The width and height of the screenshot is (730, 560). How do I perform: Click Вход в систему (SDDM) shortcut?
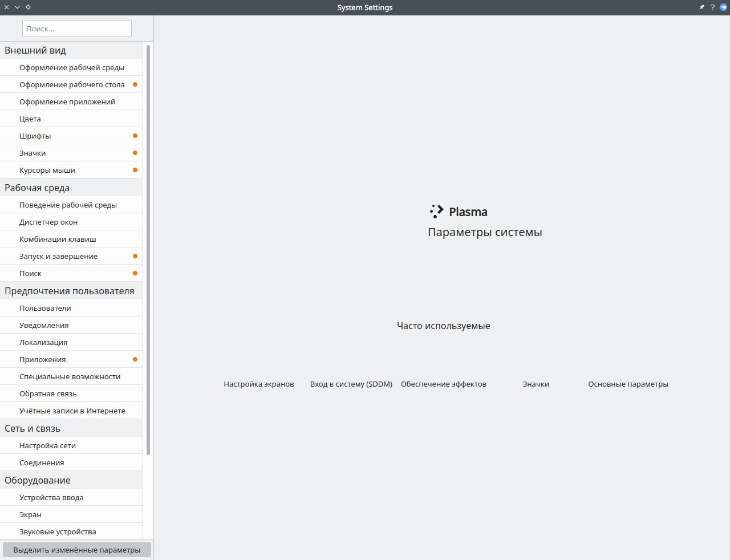point(351,384)
